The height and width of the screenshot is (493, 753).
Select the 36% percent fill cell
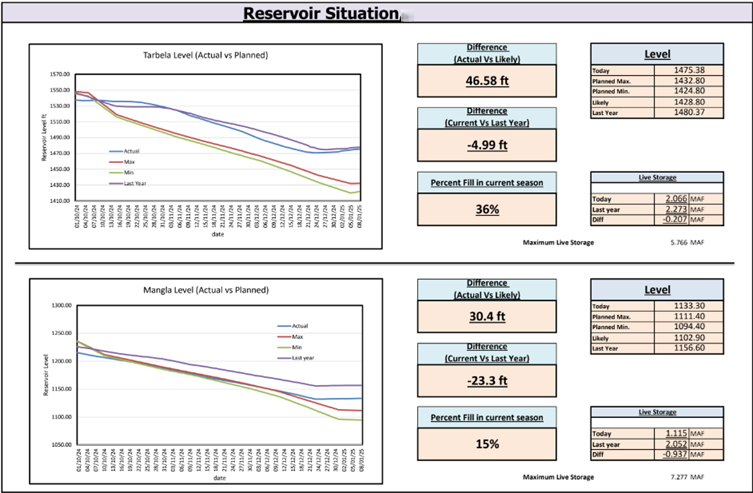point(488,209)
